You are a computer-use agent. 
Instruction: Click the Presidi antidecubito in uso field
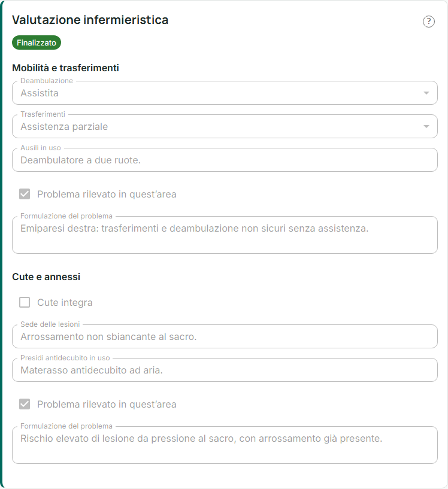coord(225,370)
